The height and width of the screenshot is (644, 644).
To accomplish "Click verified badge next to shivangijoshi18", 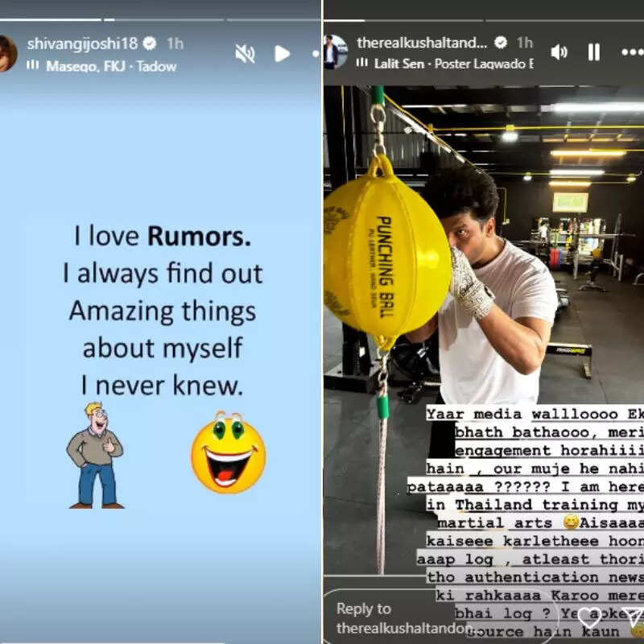I will [150, 43].
